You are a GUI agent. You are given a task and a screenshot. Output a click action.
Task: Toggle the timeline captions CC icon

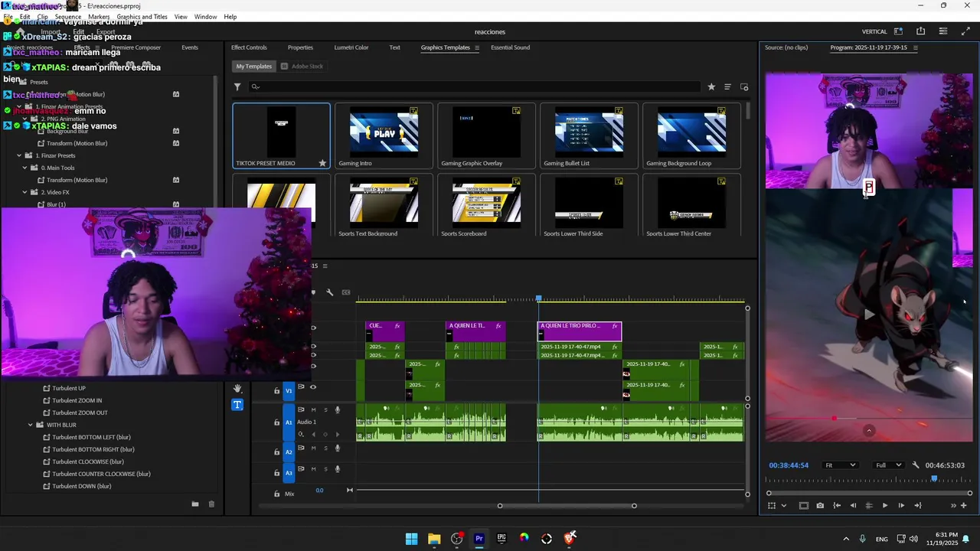[x=346, y=292]
